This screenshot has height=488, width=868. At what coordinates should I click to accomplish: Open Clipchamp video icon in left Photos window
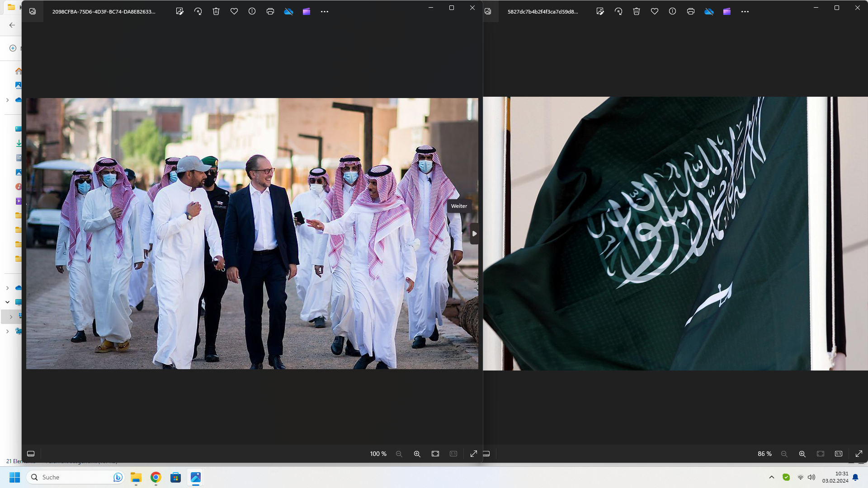pyautogui.click(x=307, y=11)
